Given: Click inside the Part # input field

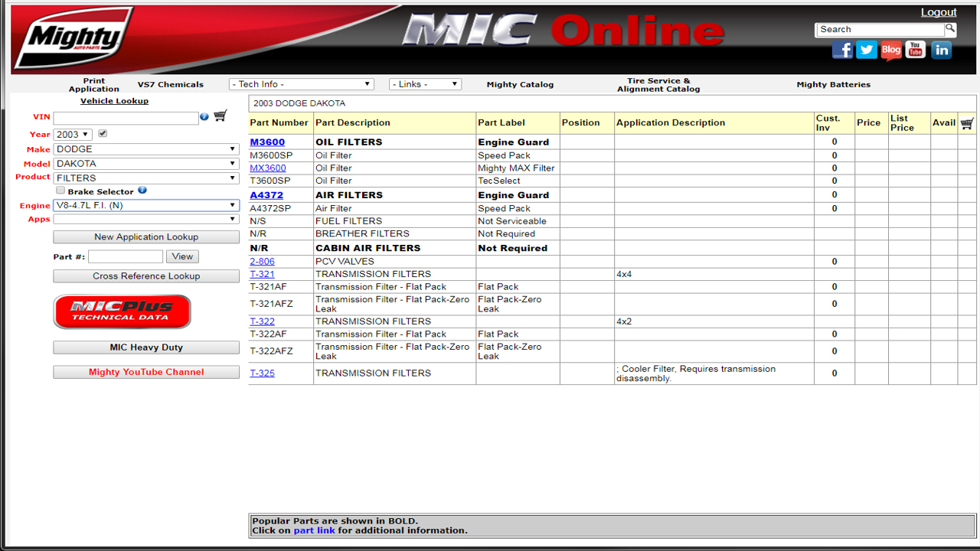Looking at the screenshot, I should point(125,256).
